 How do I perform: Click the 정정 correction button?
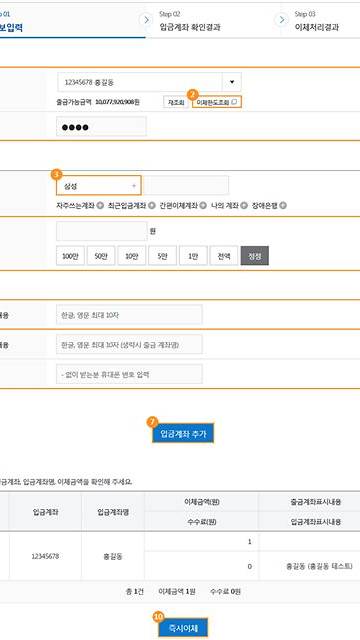[255, 256]
